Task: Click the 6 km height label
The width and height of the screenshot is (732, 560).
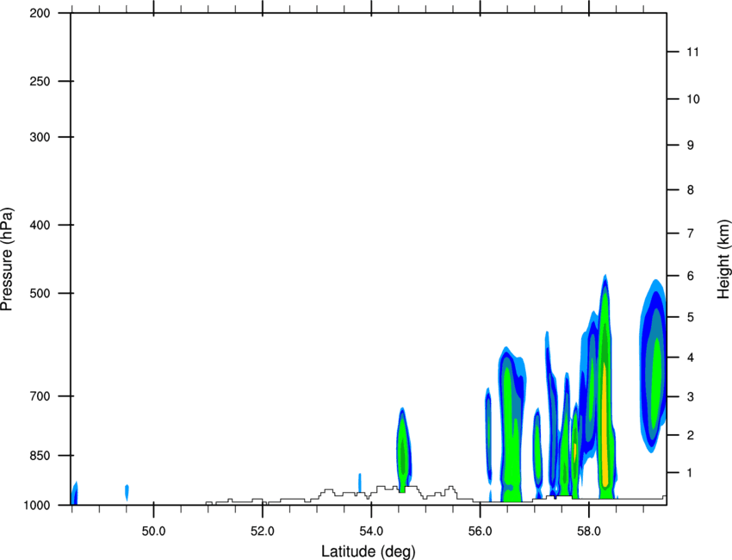Action: (691, 276)
